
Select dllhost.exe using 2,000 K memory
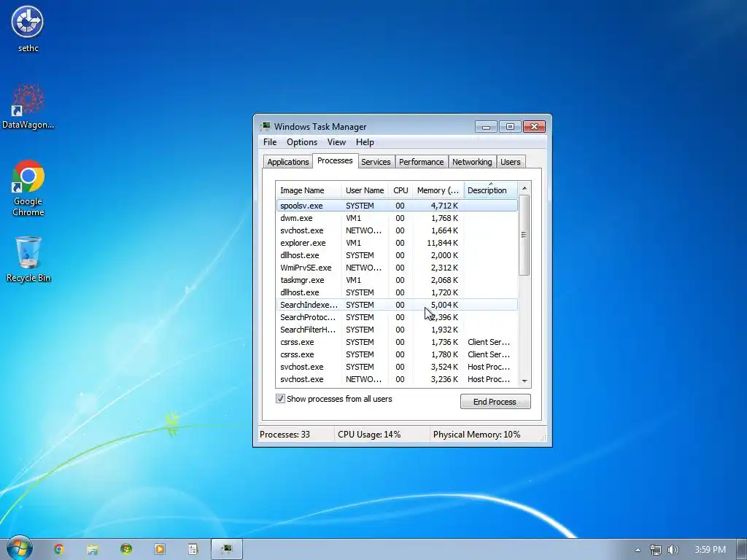(x=397, y=255)
